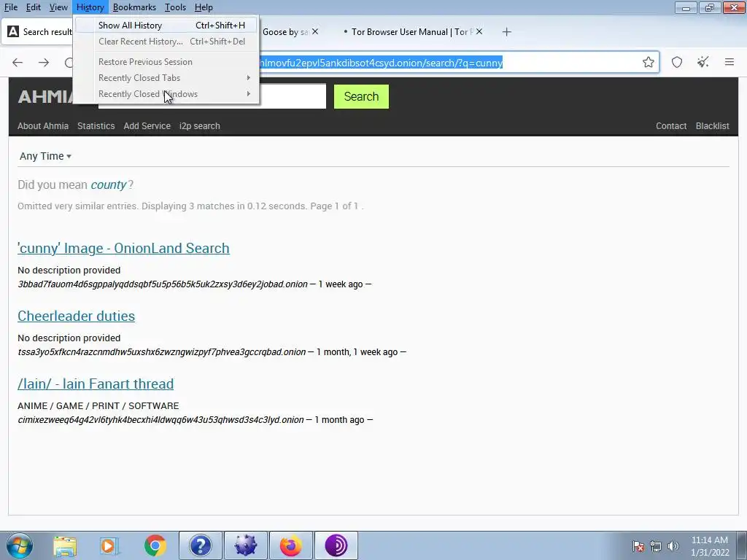Open the hamburger application menu
The width and height of the screenshot is (747, 560).
point(729,63)
